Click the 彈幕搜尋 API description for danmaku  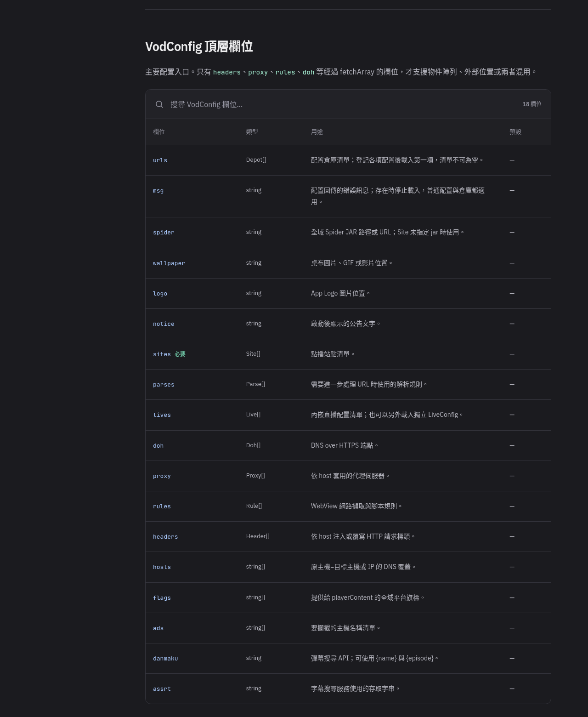click(374, 658)
